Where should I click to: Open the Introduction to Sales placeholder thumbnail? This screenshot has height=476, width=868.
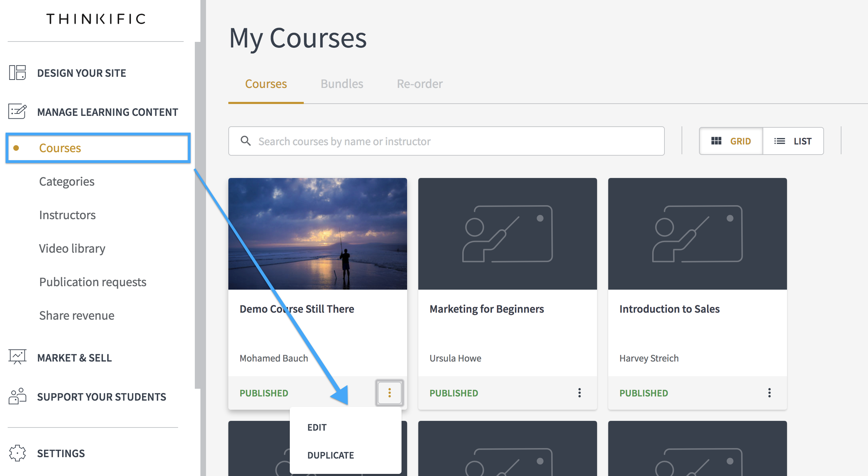pyautogui.click(x=698, y=234)
